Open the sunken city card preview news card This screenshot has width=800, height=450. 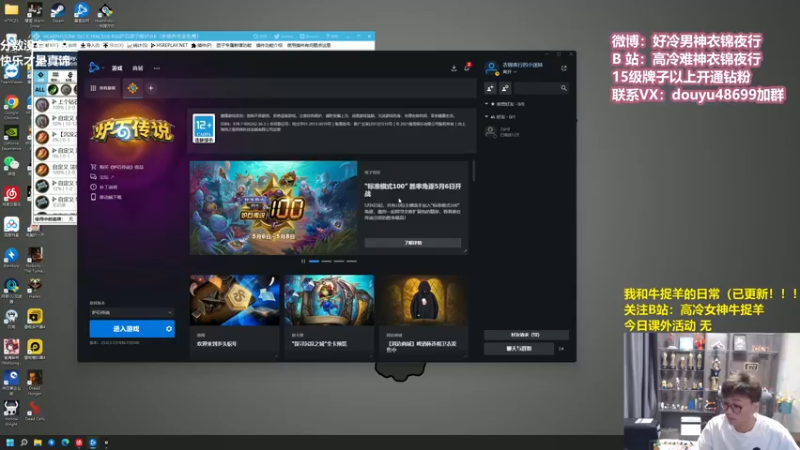[329, 315]
